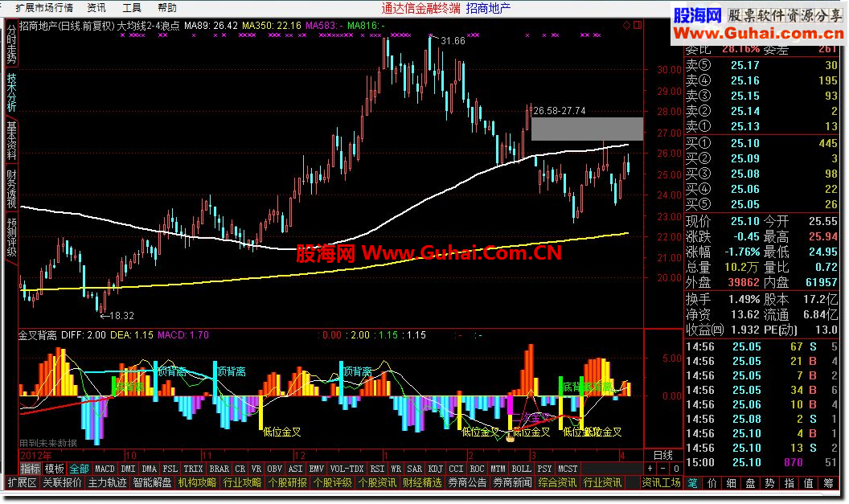This screenshot has width=849, height=504.
Task: Open the 扩展区 bottom tab
Action: tap(23, 482)
